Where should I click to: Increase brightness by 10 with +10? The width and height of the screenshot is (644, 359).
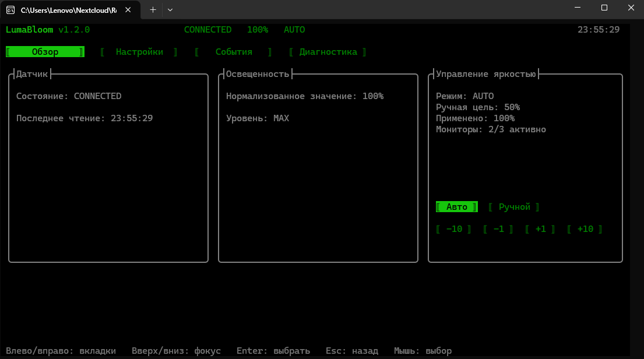tap(585, 229)
